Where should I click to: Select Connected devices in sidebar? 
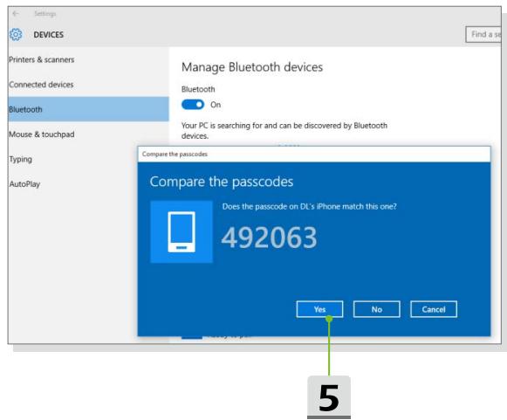coord(41,85)
